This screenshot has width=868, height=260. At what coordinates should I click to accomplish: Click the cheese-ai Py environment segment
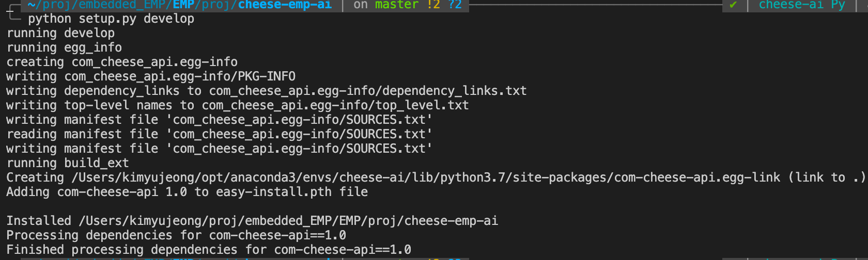tap(801, 5)
